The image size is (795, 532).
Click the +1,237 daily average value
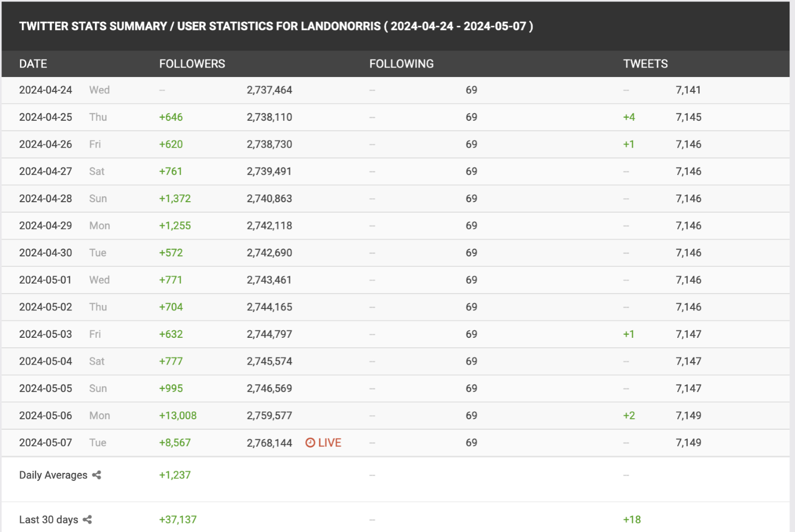coord(175,475)
